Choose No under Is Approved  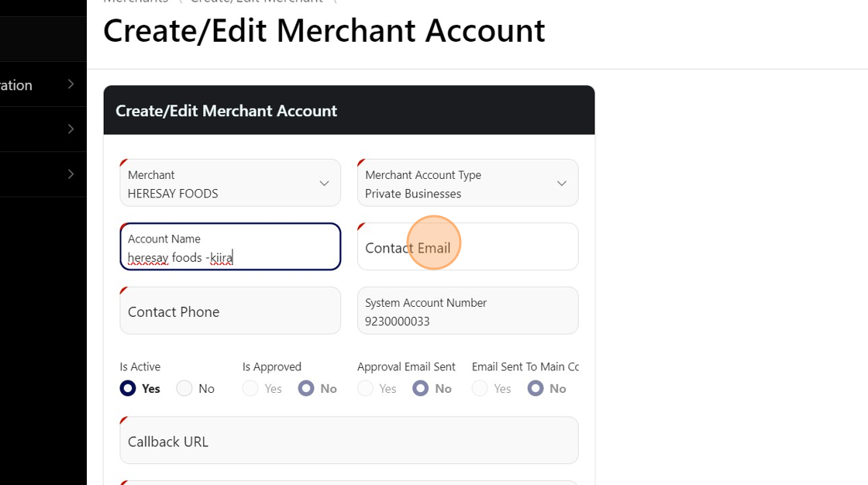point(306,388)
